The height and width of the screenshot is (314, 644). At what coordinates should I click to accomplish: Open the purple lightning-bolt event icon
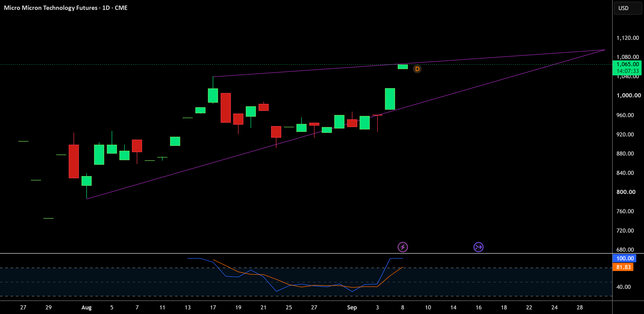click(x=403, y=247)
